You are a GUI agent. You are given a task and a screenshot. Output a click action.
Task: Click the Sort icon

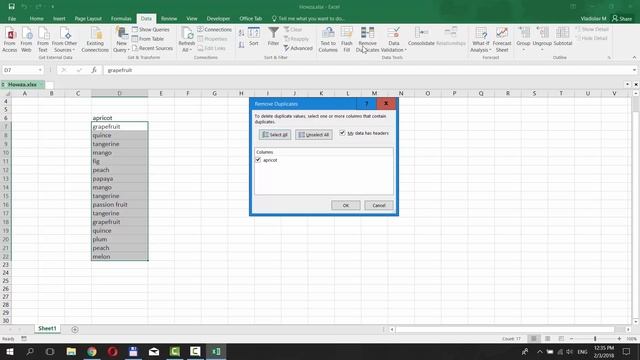pyautogui.click(x=254, y=37)
